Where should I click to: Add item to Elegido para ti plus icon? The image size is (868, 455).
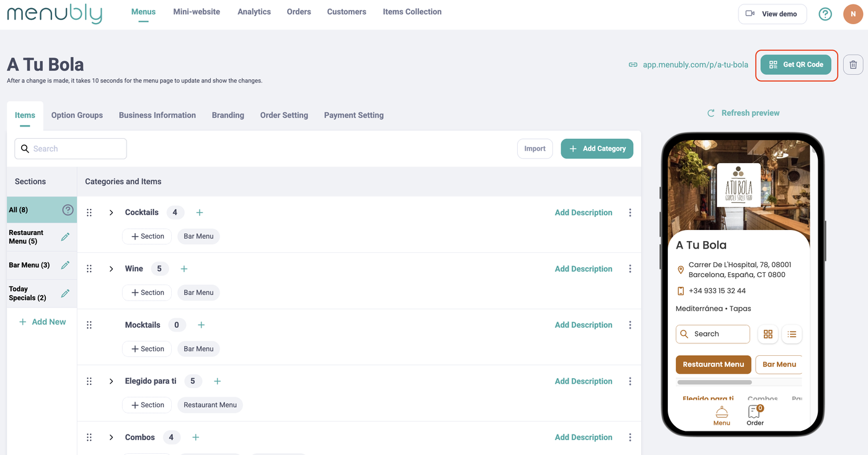tap(217, 381)
